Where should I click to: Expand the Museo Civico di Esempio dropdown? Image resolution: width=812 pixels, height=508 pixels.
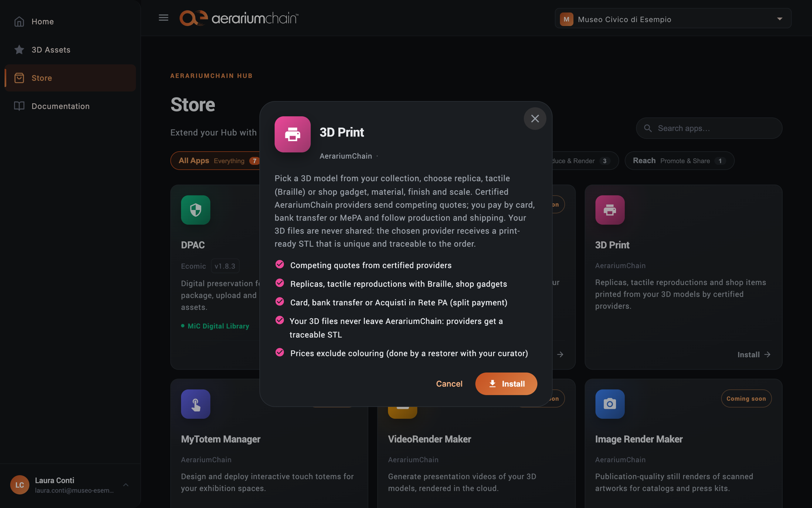(x=673, y=19)
